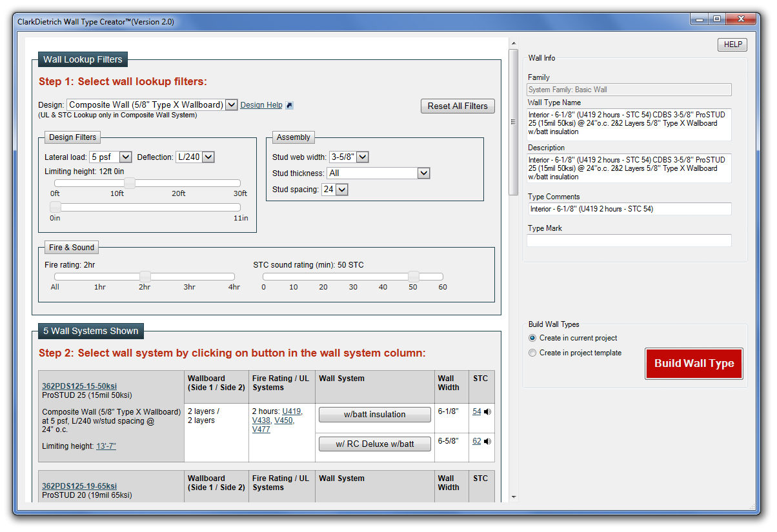The height and width of the screenshot is (532, 777).
Task: Click the main panel vertical scrollbar thumb
Action: (514, 123)
